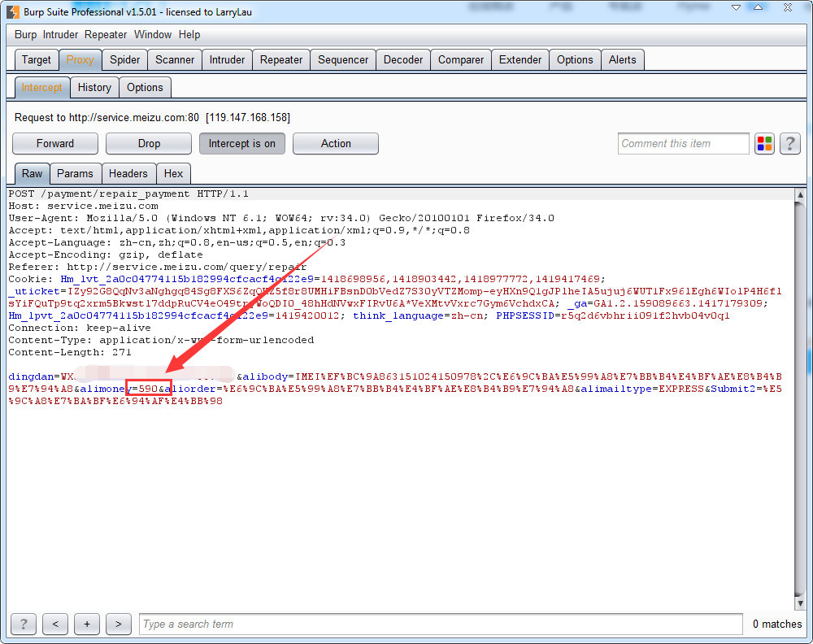Open the Decoder tab

pyautogui.click(x=403, y=59)
